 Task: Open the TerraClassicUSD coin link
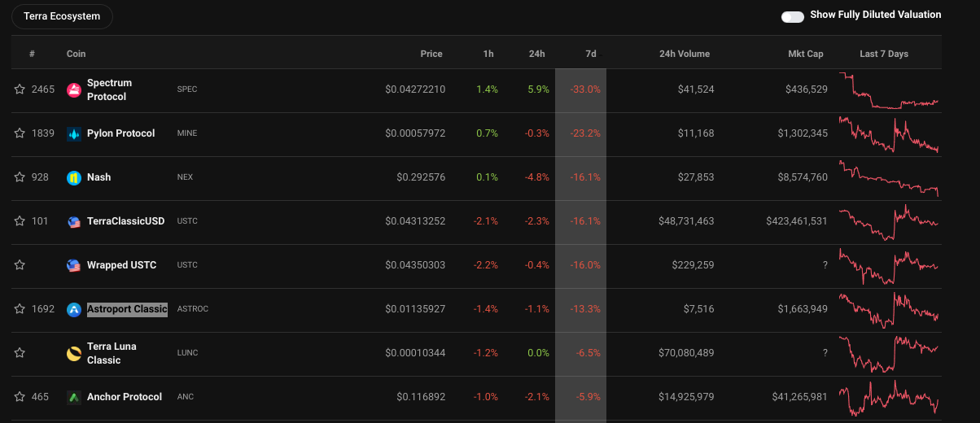point(125,221)
